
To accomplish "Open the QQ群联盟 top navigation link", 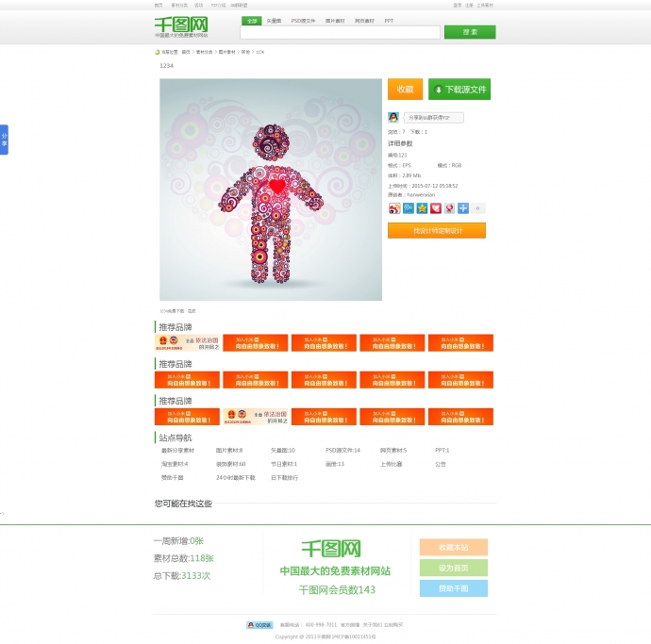I will pyautogui.click(x=239, y=5).
